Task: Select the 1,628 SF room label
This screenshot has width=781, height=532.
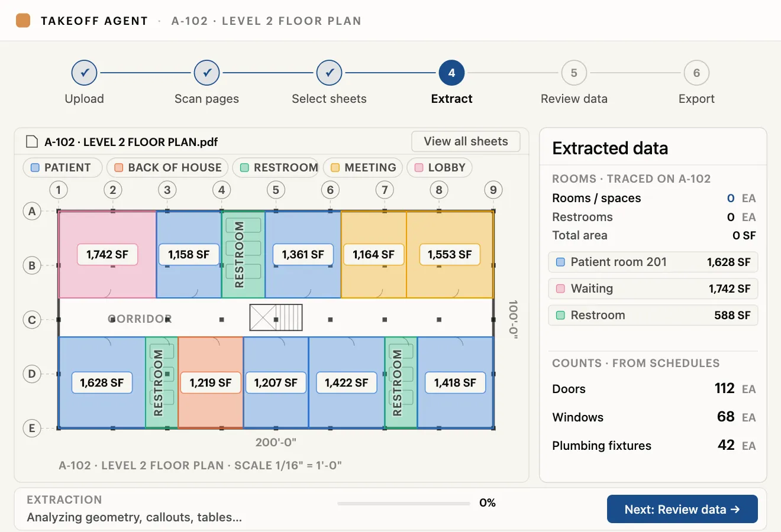Action: coord(102,383)
